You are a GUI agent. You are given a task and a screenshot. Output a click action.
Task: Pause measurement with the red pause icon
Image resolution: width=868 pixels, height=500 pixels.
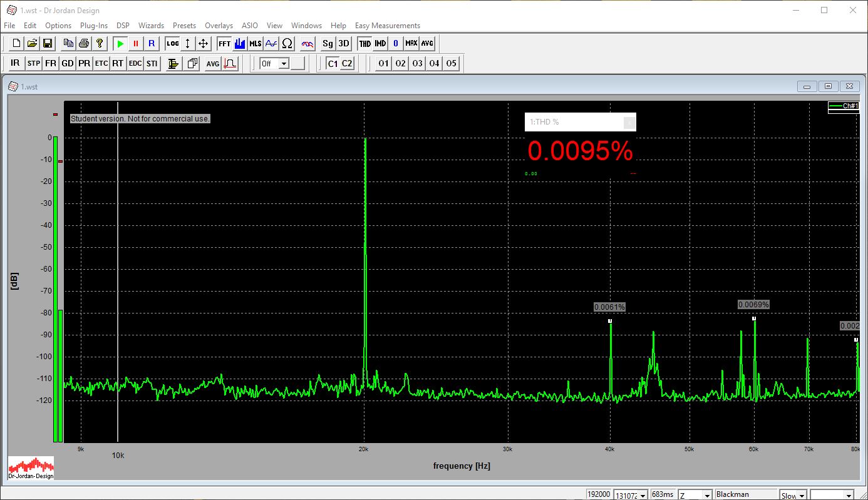(135, 43)
